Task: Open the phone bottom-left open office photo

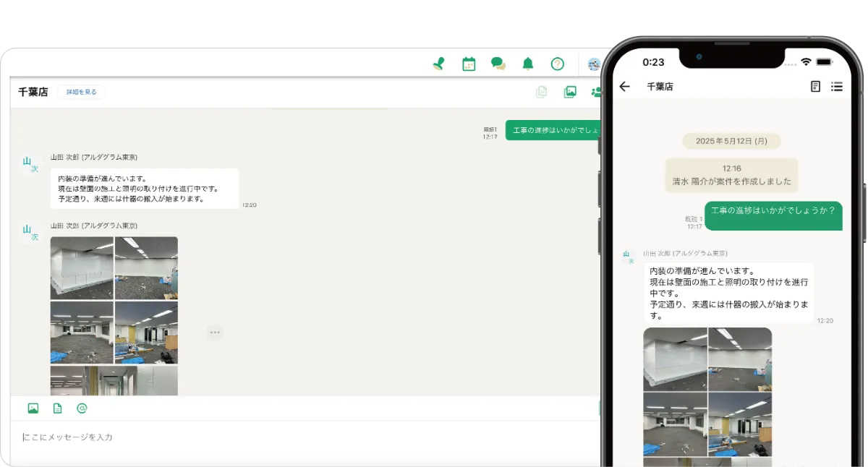Action: coord(675,424)
